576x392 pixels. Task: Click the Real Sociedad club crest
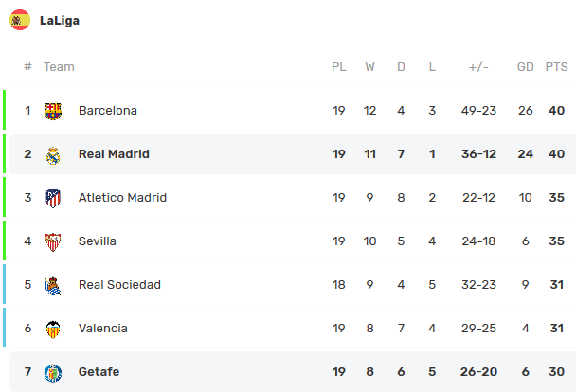[53, 285]
